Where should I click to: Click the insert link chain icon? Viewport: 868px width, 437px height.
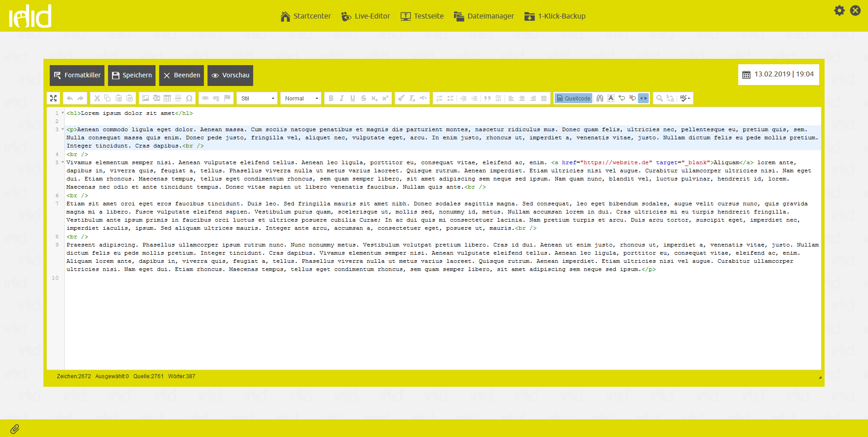(x=205, y=98)
